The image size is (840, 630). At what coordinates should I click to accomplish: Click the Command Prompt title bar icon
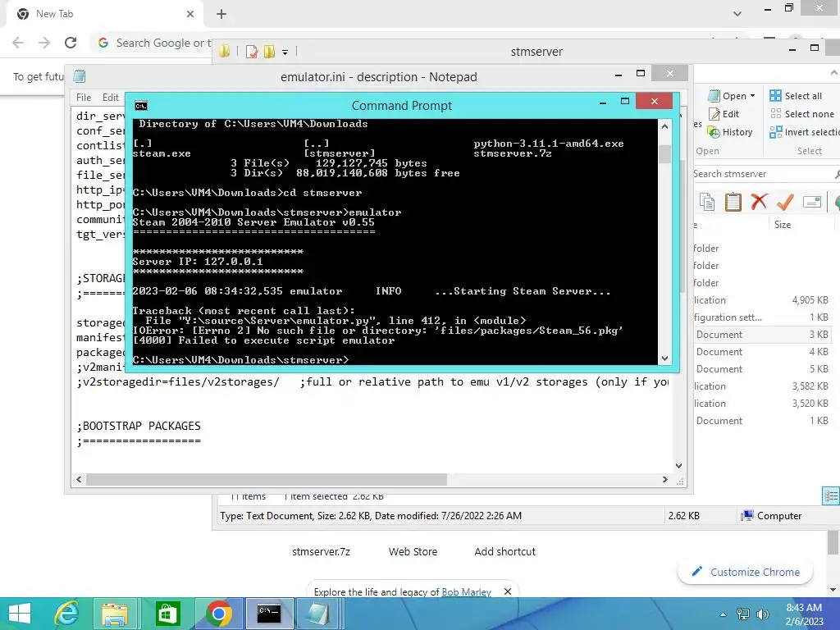coord(141,106)
